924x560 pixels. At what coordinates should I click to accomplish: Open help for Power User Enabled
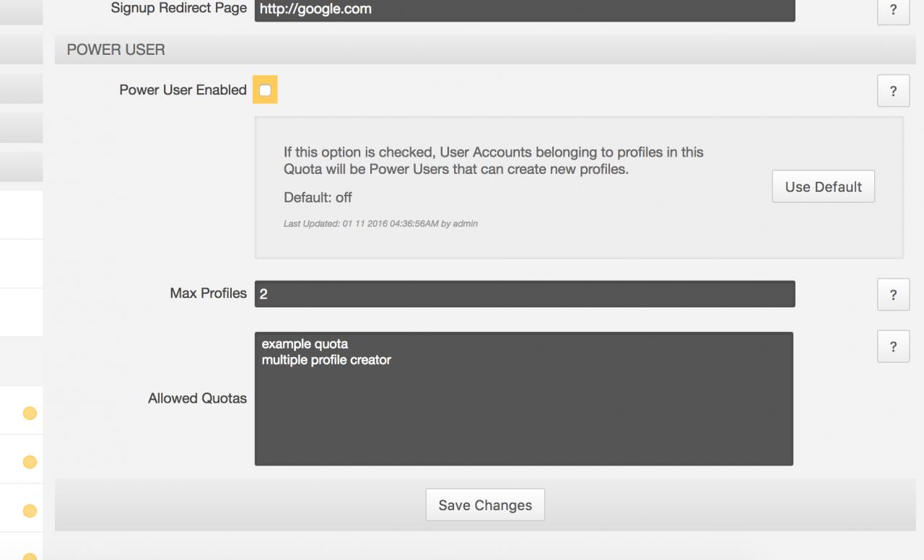pos(893,92)
